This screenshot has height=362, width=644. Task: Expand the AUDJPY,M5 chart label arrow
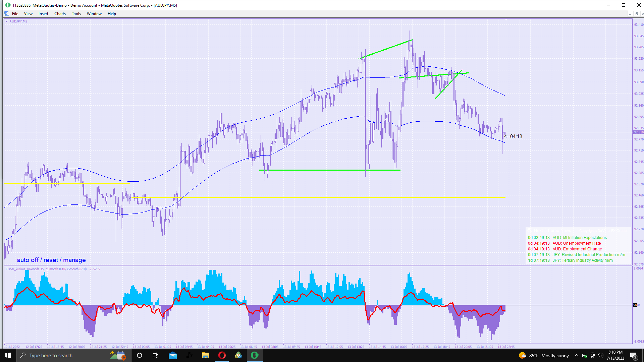[6, 21]
